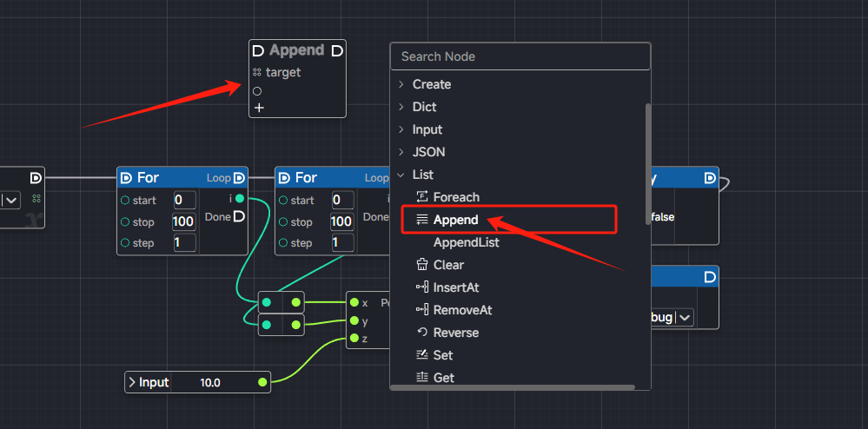Viewport: 868px width, 429px height.
Task: Choose AppendList in the node menu
Action: [x=466, y=242]
